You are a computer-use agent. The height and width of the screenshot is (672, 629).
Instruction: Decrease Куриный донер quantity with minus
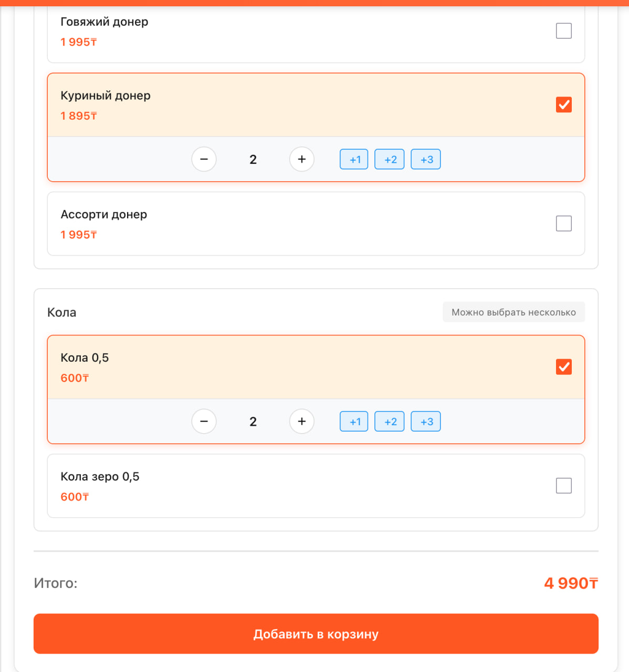tap(204, 159)
